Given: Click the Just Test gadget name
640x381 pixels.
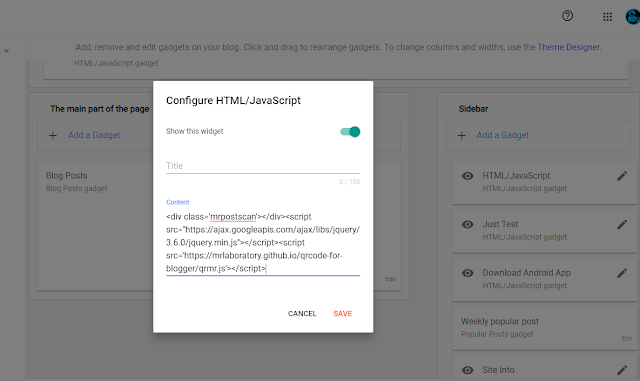Looking at the screenshot, I should 500,224.
